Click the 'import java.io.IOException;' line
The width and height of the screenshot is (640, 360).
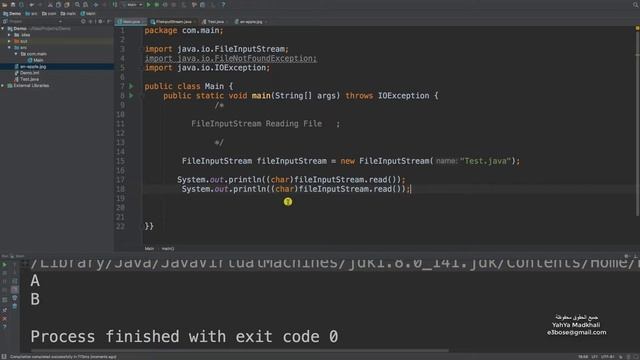click(207, 68)
